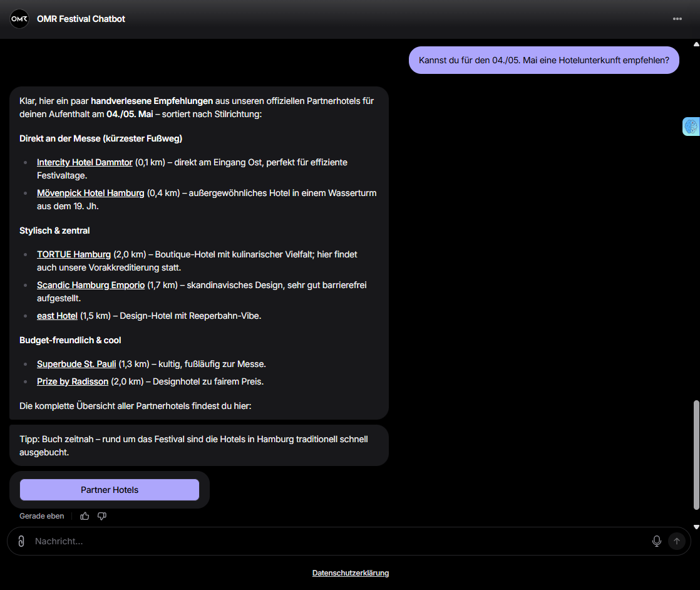Viewport: 700px width, 590px height.
Task: Open the Scandic Hamburg Emporio link
Action: (91, 285)
